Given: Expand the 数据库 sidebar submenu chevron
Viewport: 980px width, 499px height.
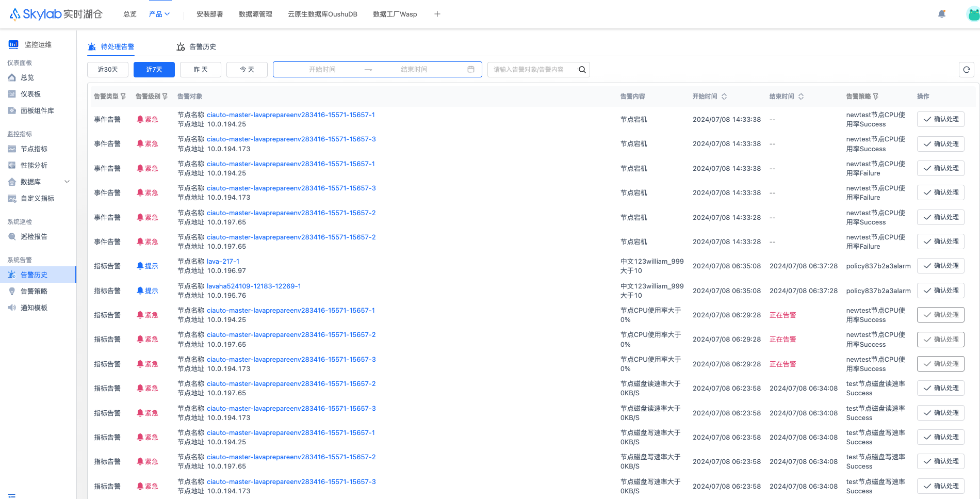Looking at the screenshot, I should [x=67, y=182].
